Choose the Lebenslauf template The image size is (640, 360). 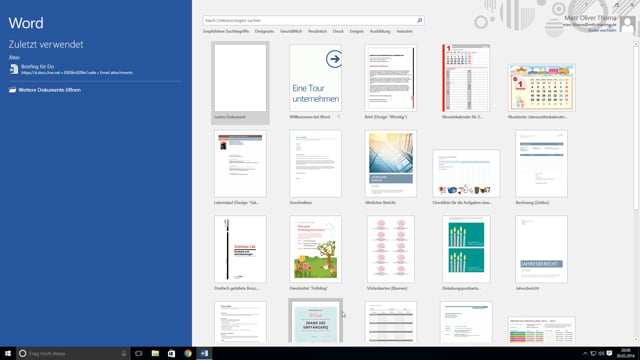240,164
